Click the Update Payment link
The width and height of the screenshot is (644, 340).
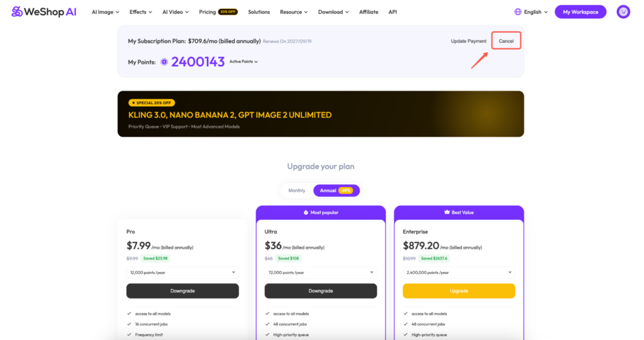(x=468, y=41)
